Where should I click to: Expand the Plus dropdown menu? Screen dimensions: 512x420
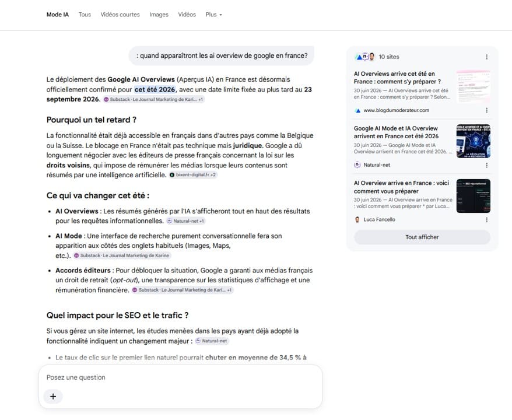pos(213,15)
